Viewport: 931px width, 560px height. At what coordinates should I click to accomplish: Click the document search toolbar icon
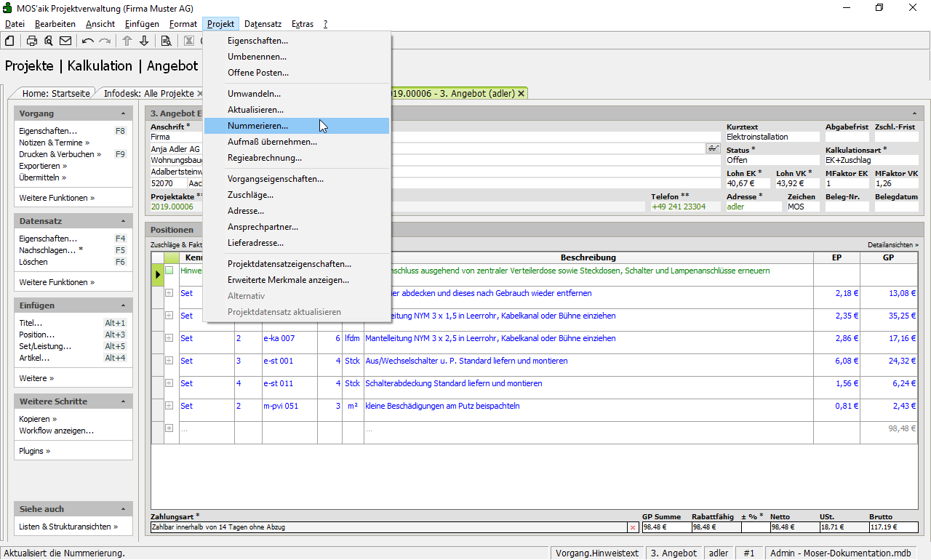coord(166,41)
